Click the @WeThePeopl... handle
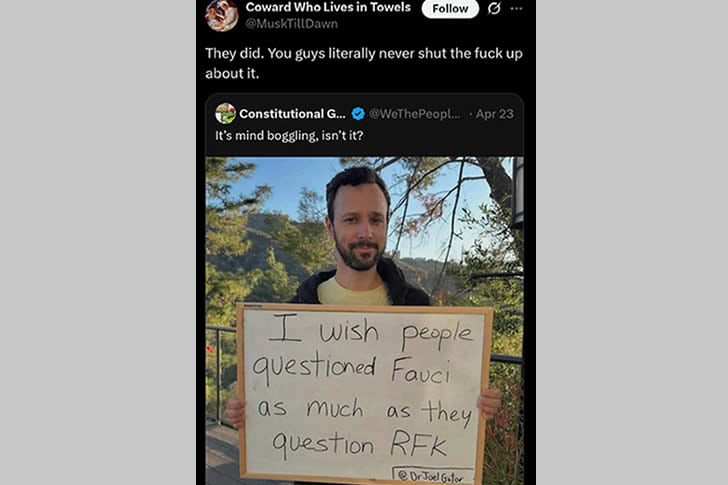This screenshot has width=728, height=485. (415, 114)
